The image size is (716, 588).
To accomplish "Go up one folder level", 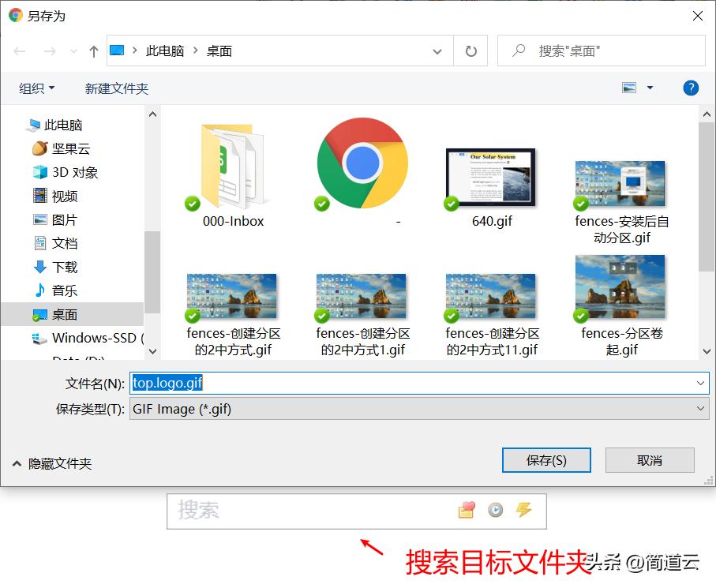I will [x=92, y=50].
